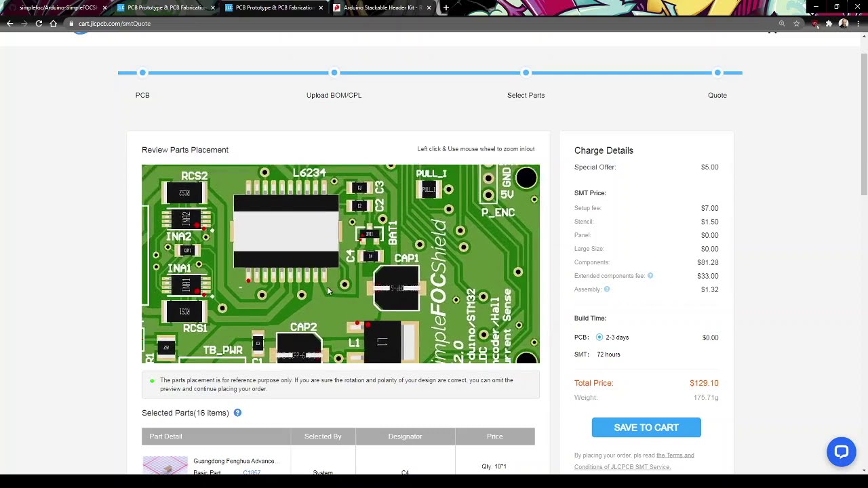This screenshot has width=868, height=488.
Task: Click the Upload BOM/CPL step marker
Action: [x=334, y=73]
